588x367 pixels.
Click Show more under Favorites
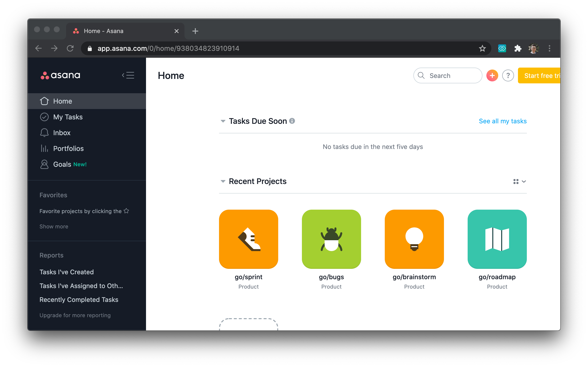54,226
